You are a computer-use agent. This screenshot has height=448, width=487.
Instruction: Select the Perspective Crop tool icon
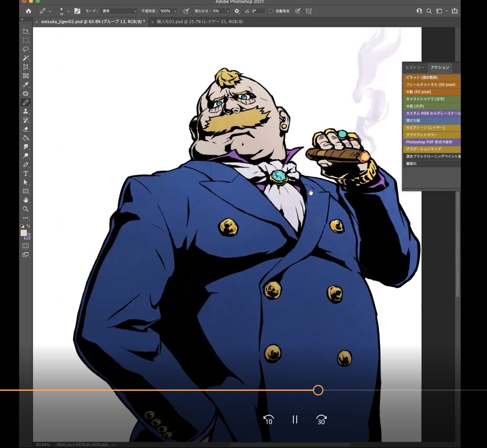point(26,67)
